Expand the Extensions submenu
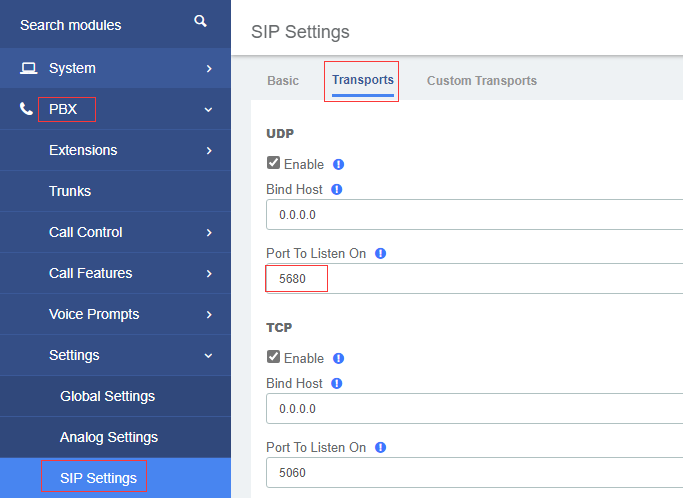Screen dimensions: 683x498 [209, 150]
